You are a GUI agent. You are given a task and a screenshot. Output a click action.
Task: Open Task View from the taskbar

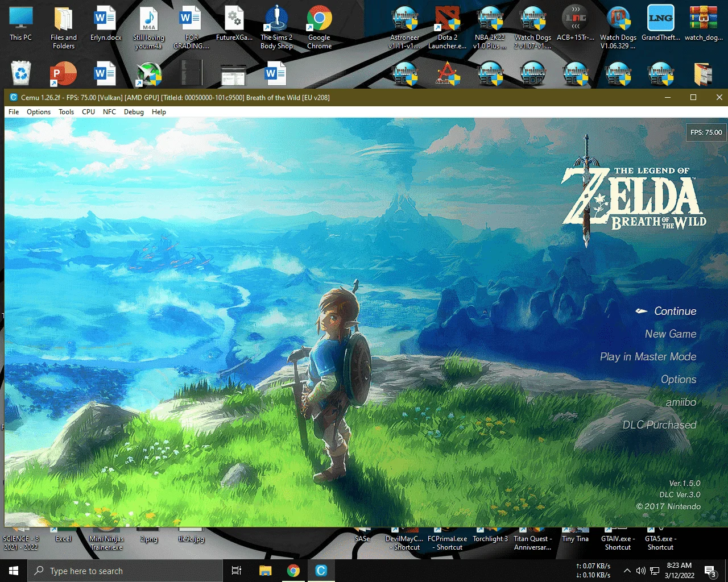(237, 571)
